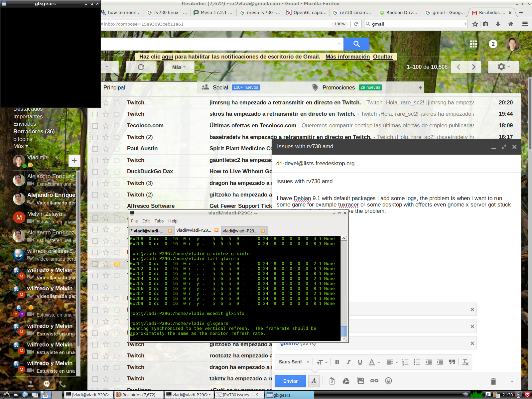Open the terminal Tabs menu
Image resolution: width=532 pixels, height=399 pixels.
pos(159,221)
